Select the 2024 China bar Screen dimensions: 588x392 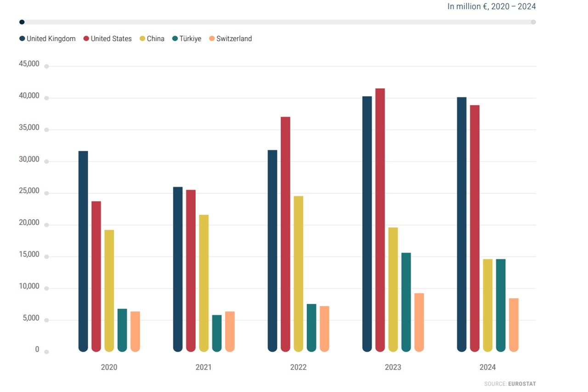click(488, 306)
